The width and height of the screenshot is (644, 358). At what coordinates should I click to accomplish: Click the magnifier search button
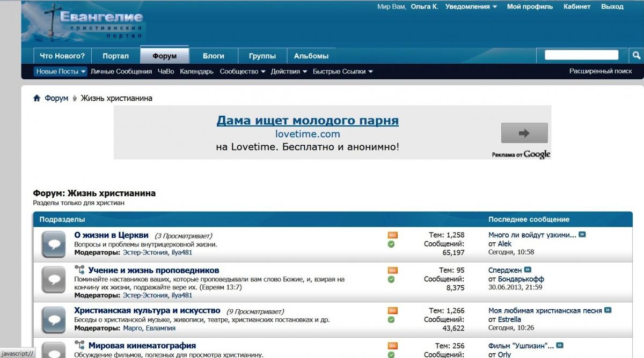[635, 55]
